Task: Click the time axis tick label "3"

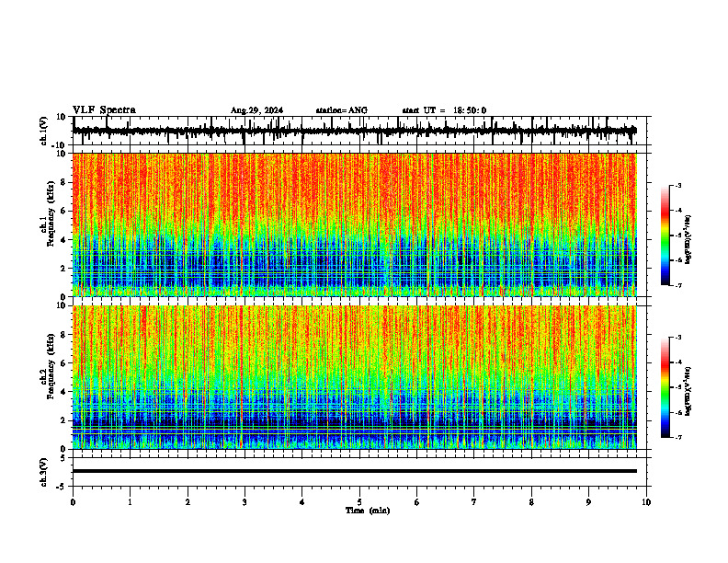Action: click(245, 502)
